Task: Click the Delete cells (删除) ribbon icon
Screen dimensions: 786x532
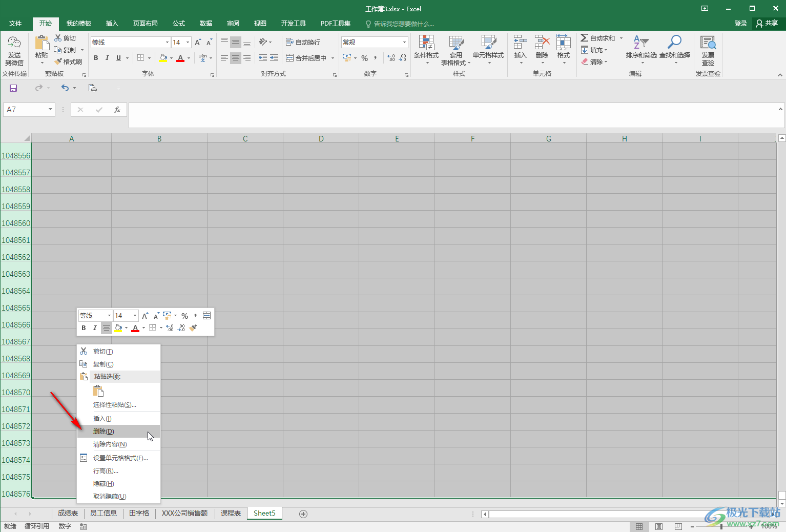Action: tap(542, 43)
